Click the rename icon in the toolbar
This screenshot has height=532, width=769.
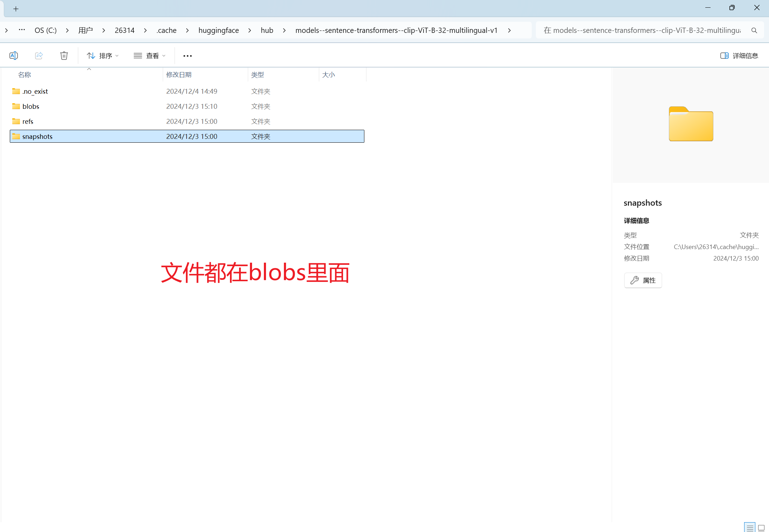pyautogui.click(x=14, y=55)
